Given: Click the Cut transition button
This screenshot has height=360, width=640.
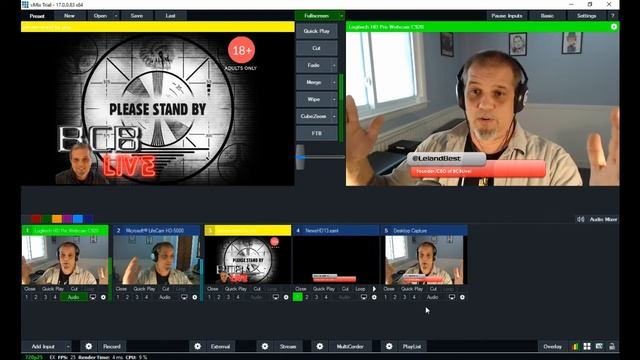Looking at the screenshot, I should point(317,48).
